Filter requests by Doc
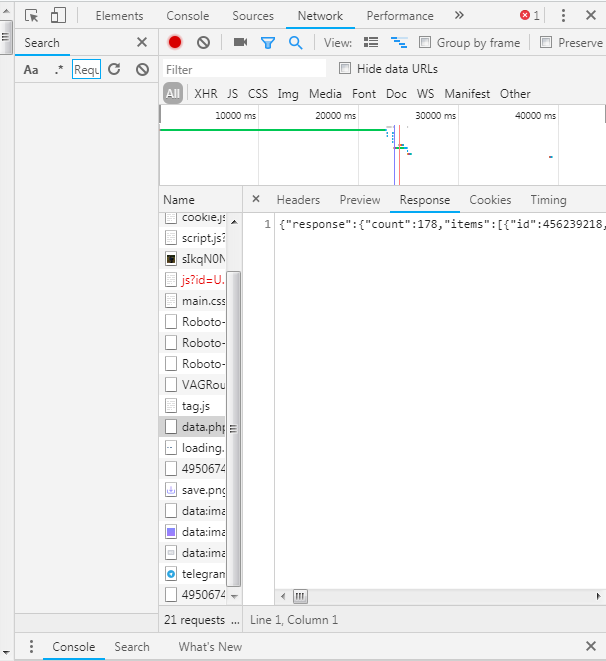 coord(396,94)
